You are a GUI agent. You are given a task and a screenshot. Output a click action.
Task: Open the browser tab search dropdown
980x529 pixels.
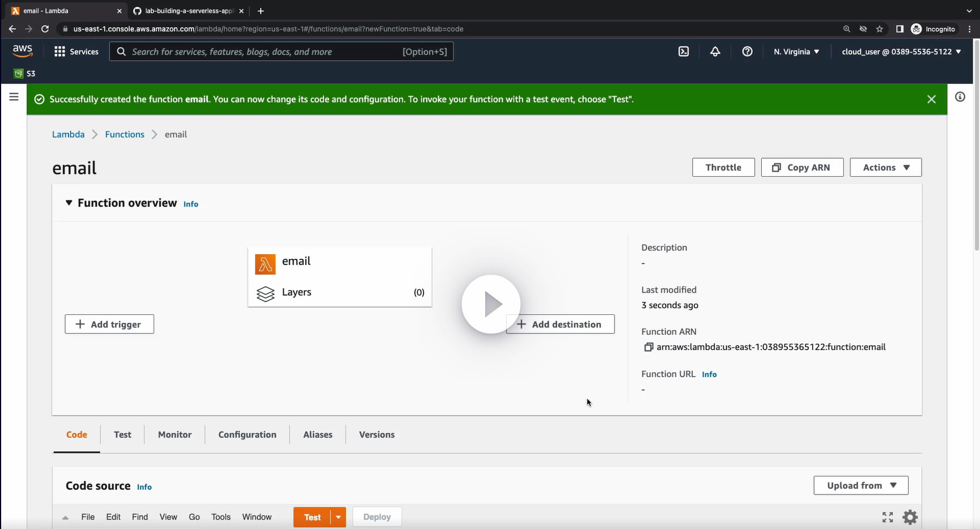click(969, 11)
